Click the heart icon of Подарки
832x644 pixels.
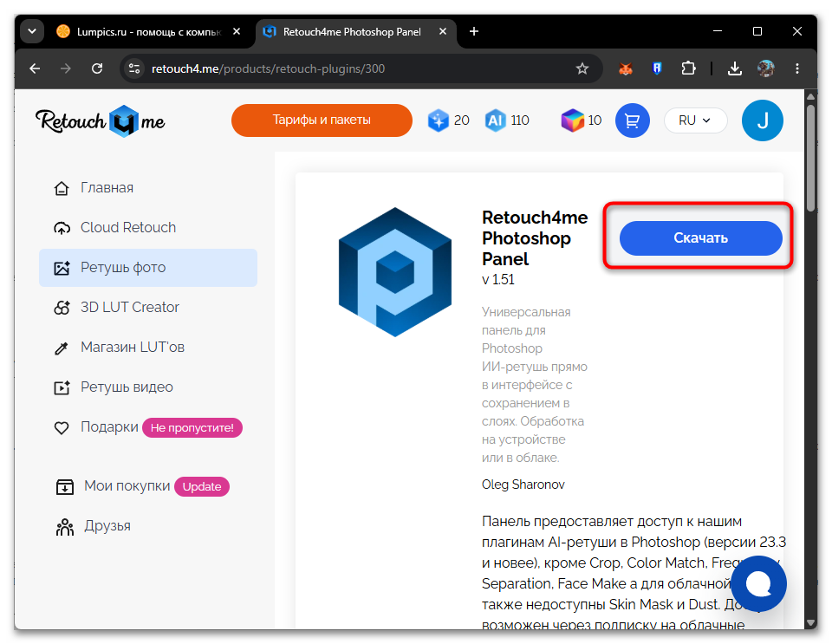(x=62, y=427)
